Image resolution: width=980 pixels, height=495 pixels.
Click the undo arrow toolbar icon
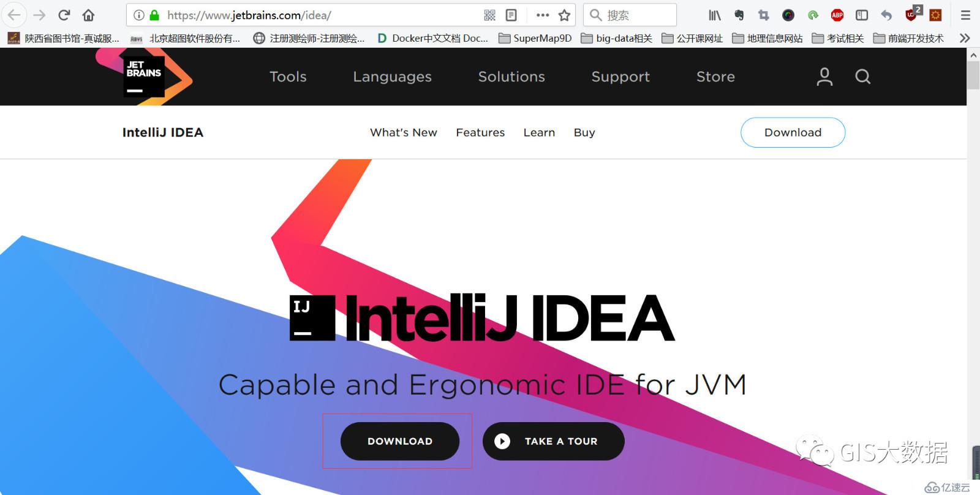click(886, 15)
